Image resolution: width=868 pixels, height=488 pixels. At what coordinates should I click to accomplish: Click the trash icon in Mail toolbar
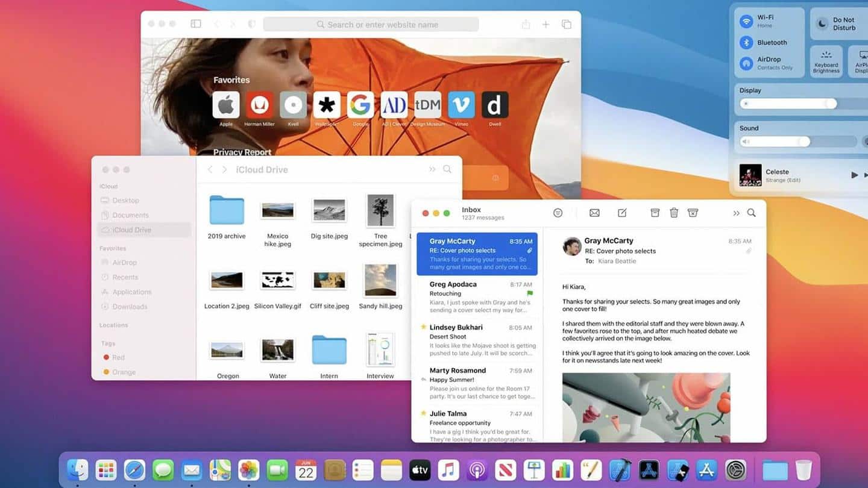coord(674,213)
